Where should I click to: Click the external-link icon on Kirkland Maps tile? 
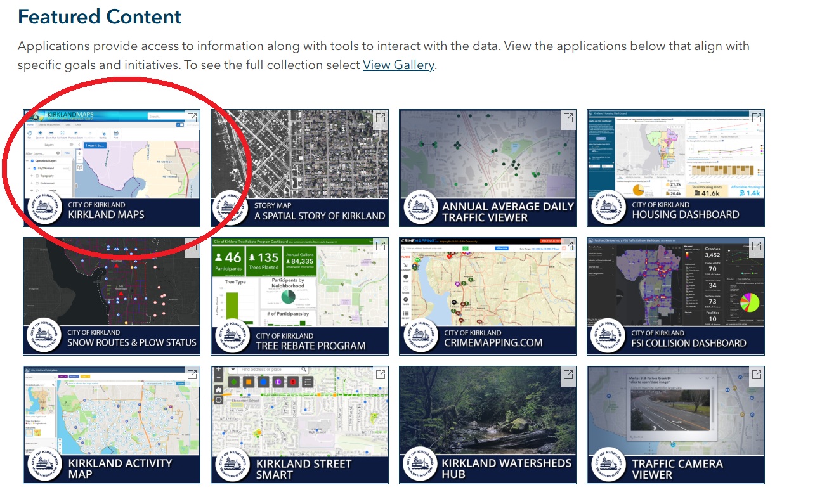click(192, 118)
